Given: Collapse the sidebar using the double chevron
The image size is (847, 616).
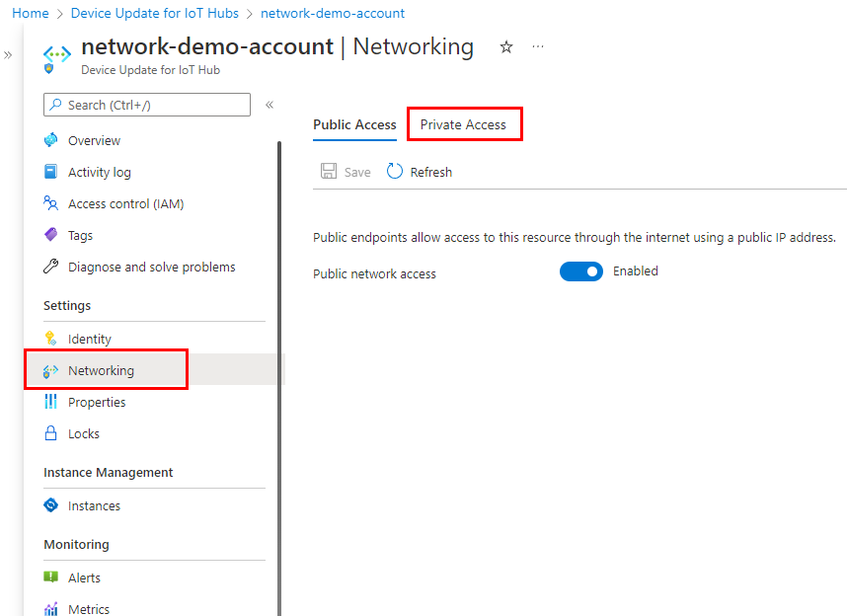Looking at the screenshot, I should coord(269,104).
